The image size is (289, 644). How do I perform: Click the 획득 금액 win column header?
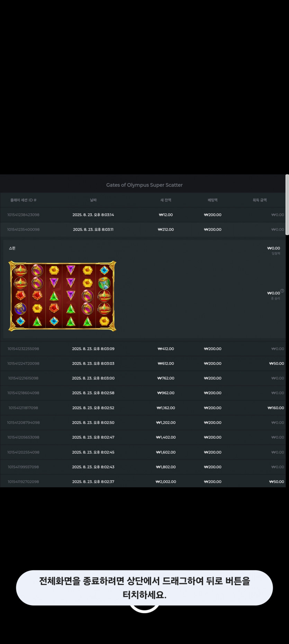[260, 200]
